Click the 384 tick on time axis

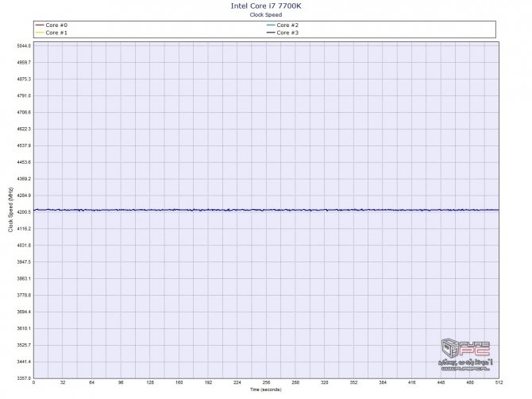pos(383,382)
